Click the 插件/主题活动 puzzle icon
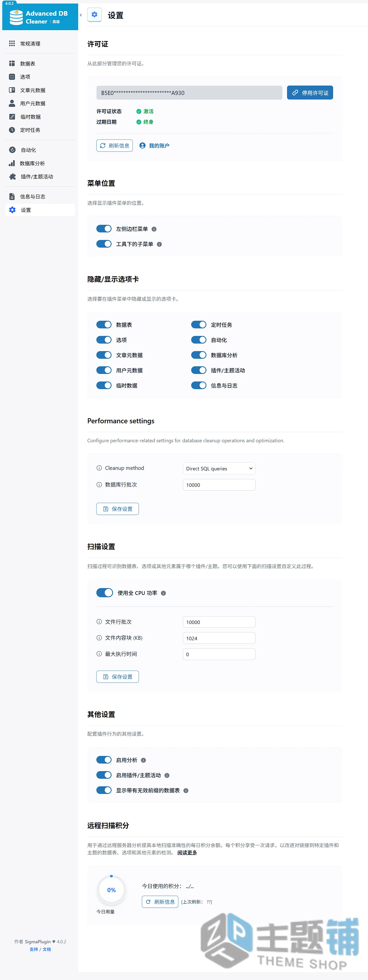Screen dimensions: 368x980 (x=13, y=176)
